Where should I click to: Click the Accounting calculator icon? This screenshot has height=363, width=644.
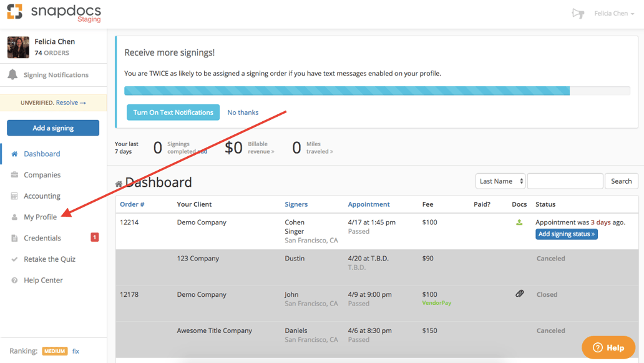pos(14,196)
